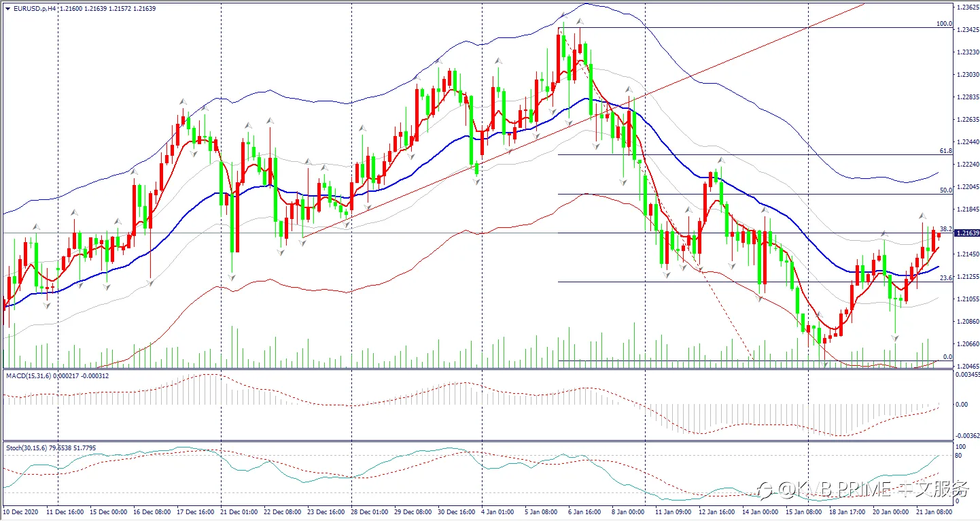Click the 22 Dec 08:00 time label
Viewport: 980px width, 521px height.
(283, 511)
